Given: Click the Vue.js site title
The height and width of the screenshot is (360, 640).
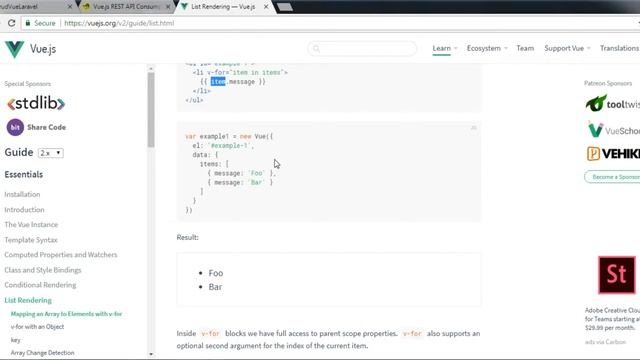Looking at the screenshot, I should (x=43, y=49).
